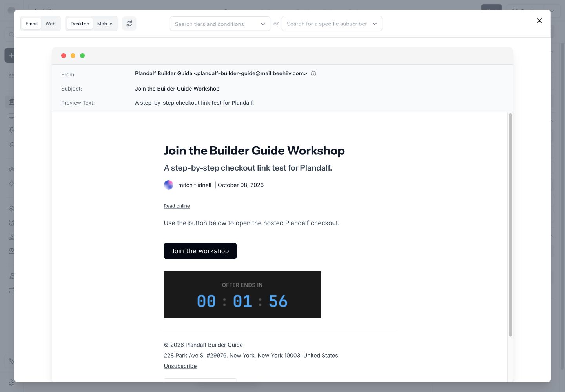Select the Mobile view
Image resolution: width=565 pixels, height=392 pixels.
coord(105,24)
